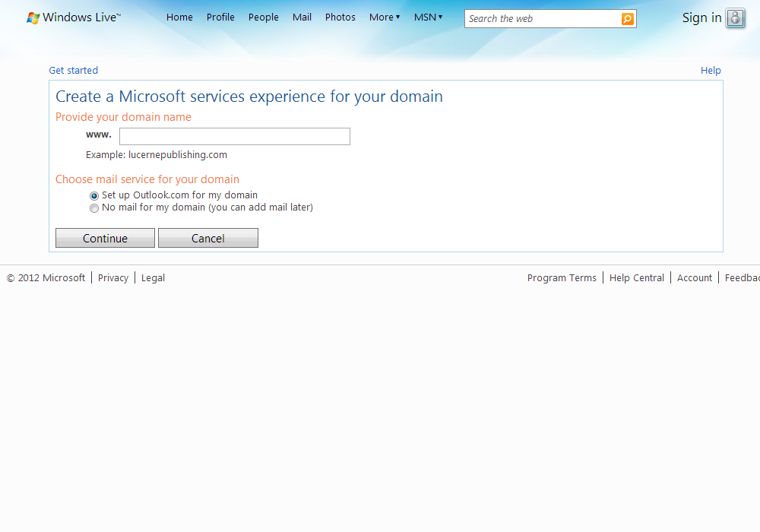Open the Profile nav item
Viewport: 760px width, 532px height.
coord(220,17)
